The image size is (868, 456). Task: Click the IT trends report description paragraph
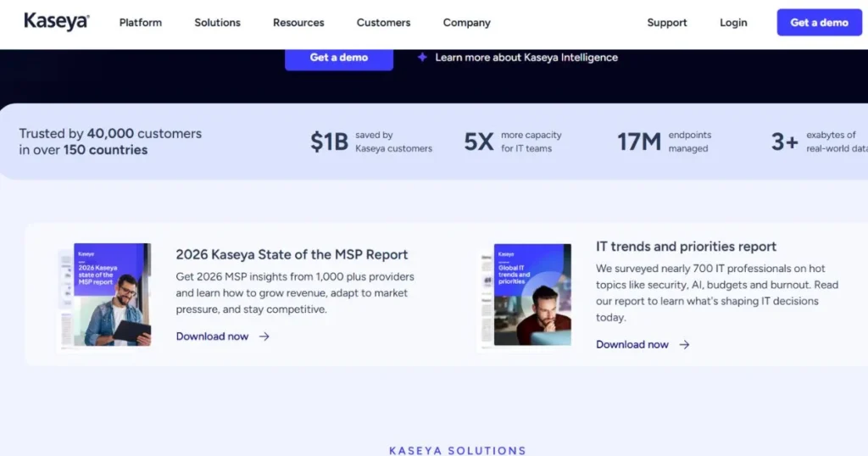pyautogui.click(x=717, y=292)
